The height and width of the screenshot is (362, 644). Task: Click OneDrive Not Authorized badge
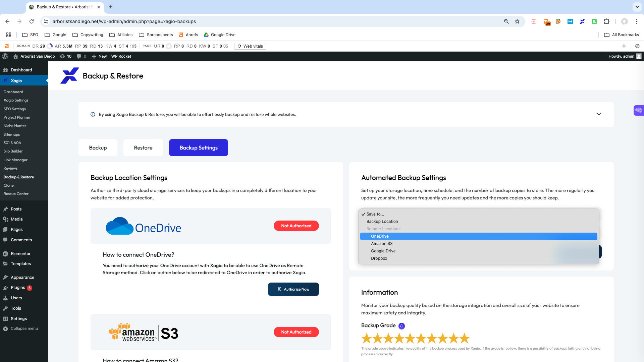point(296,226)
